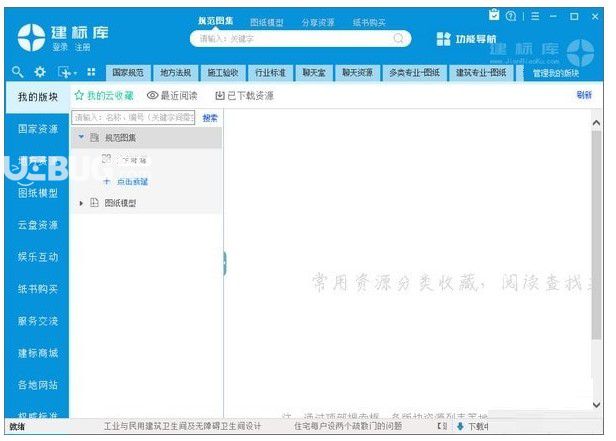Open the 建筑专业-图纸 tab

coord(481,73)
